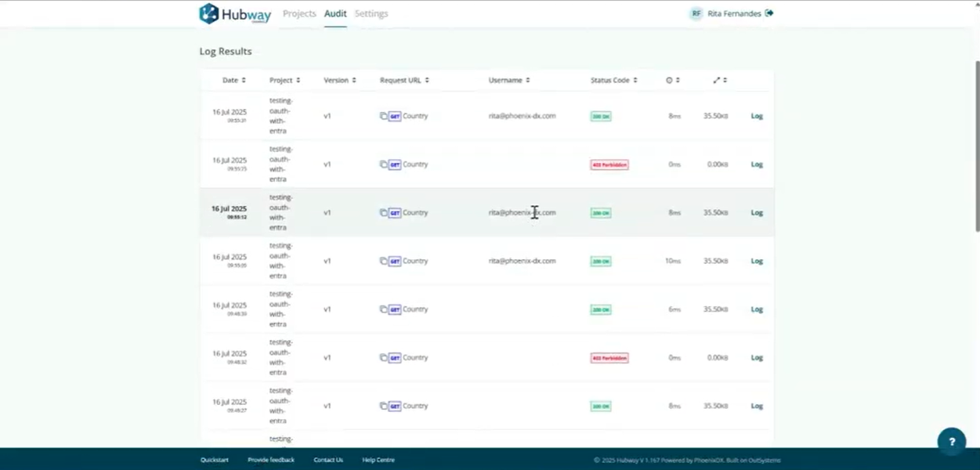Click the first 403 Forbidden status badge

(x=609, y=164)
